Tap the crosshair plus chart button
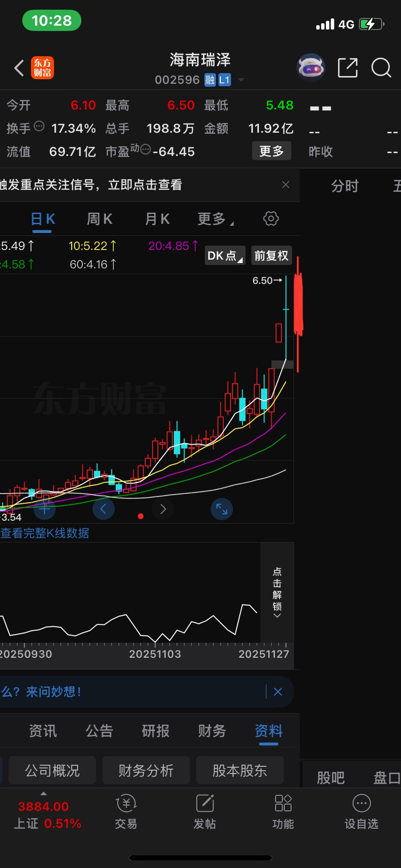 45,509
